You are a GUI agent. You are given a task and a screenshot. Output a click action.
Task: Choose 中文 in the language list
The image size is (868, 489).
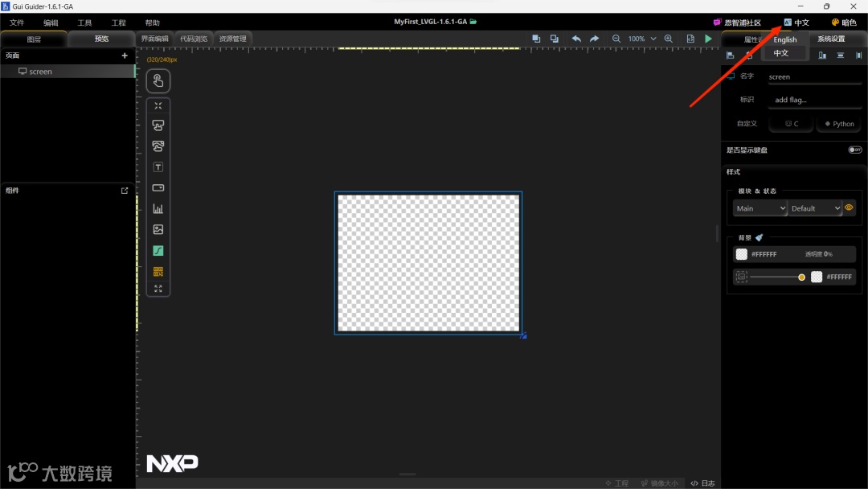coord(781,53)
